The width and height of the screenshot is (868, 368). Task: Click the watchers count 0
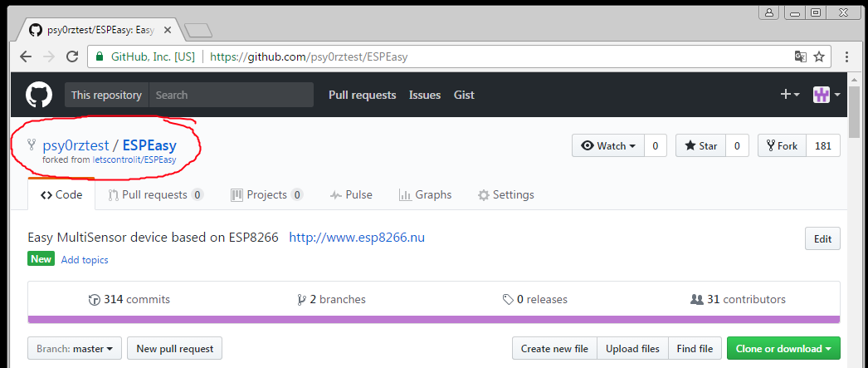point(656,145)
